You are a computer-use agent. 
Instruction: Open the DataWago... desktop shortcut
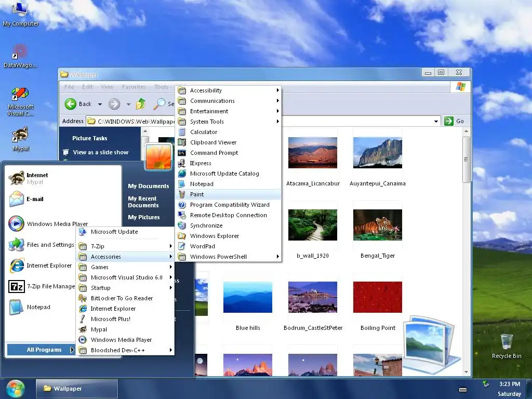20,56
